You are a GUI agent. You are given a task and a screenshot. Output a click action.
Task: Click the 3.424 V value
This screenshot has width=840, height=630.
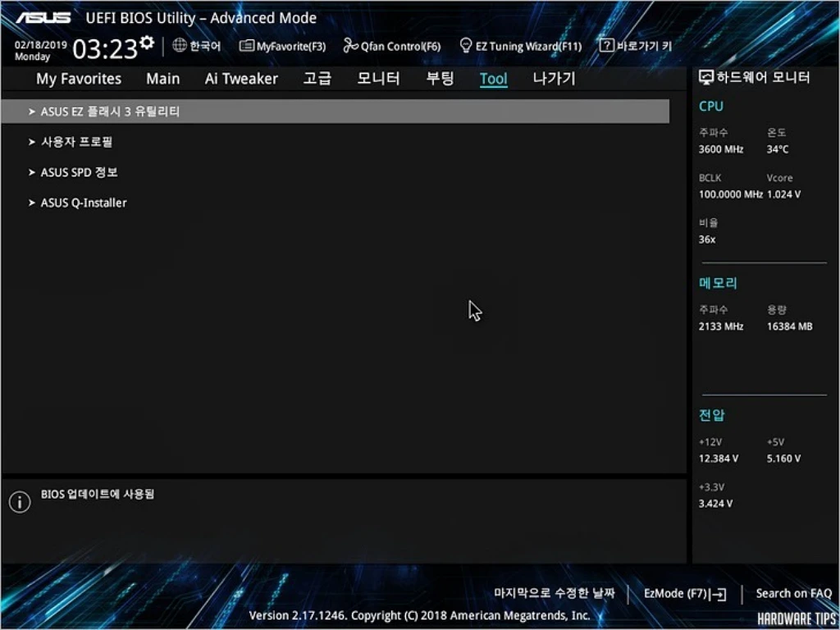pos(715,504)
